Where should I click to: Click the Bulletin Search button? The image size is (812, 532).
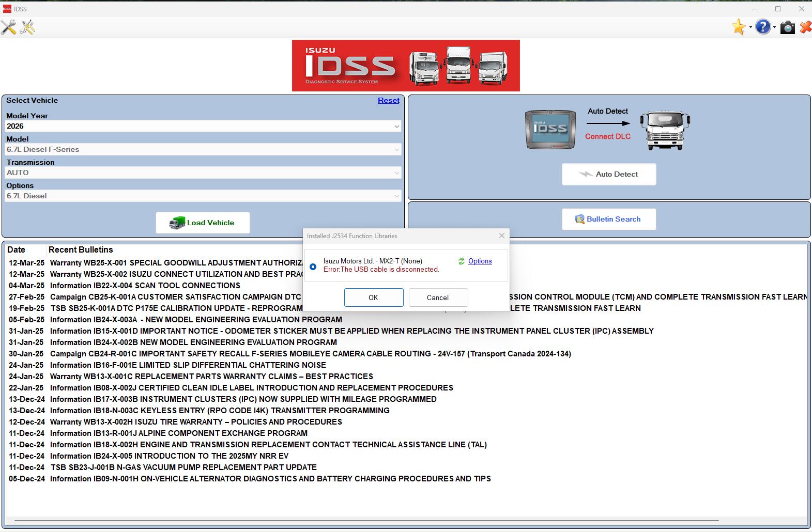609,219
